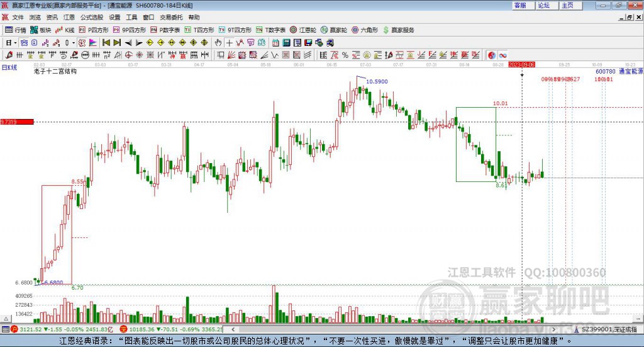This screenshot has width=644, height=347.
Task: Click the horizontal scrollbar right arrow
Action: 553,329
